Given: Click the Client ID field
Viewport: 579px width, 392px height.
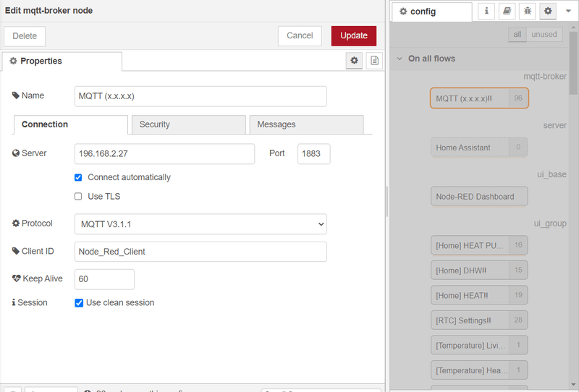Looking at the screenshot, I should point(200,252).
